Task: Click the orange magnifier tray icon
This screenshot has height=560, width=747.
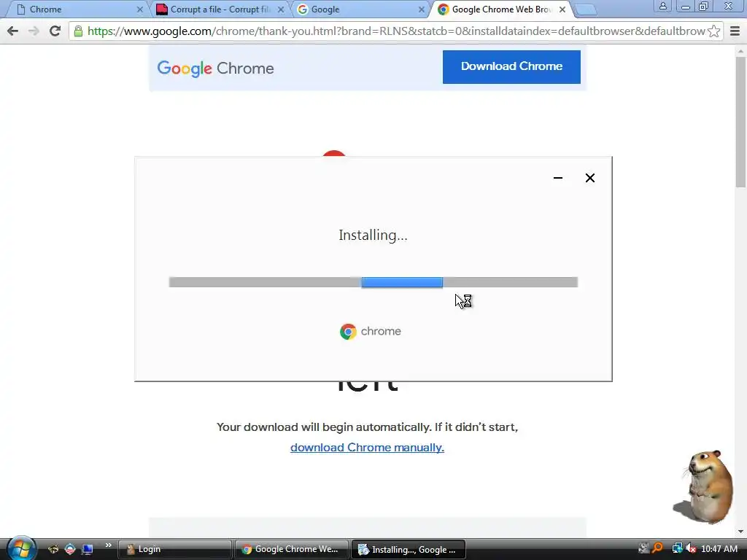Action: tap(657, 548)
